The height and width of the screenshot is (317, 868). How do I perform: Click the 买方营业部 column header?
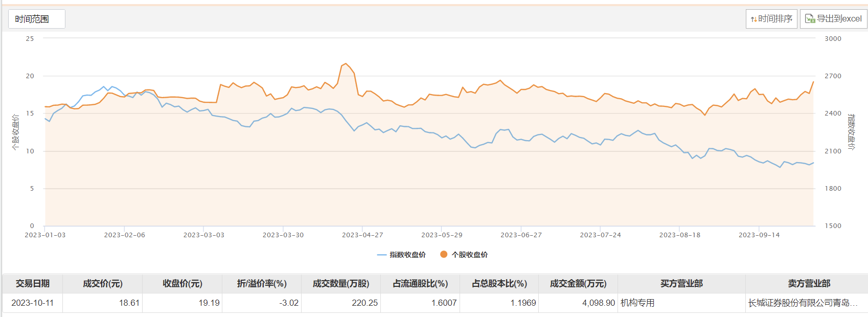(x=681, y=284)
